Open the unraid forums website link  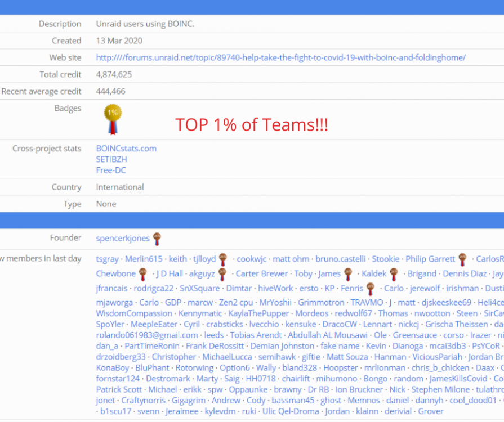point(280,57)
